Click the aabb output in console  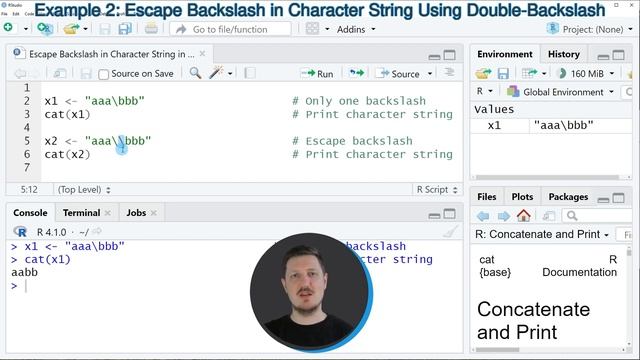(x=24, y=272)
